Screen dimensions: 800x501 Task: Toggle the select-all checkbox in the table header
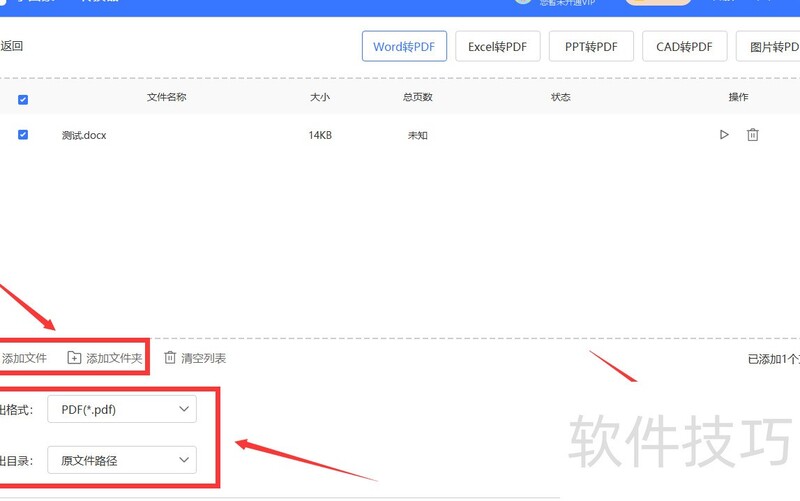(x=23, y=99)
